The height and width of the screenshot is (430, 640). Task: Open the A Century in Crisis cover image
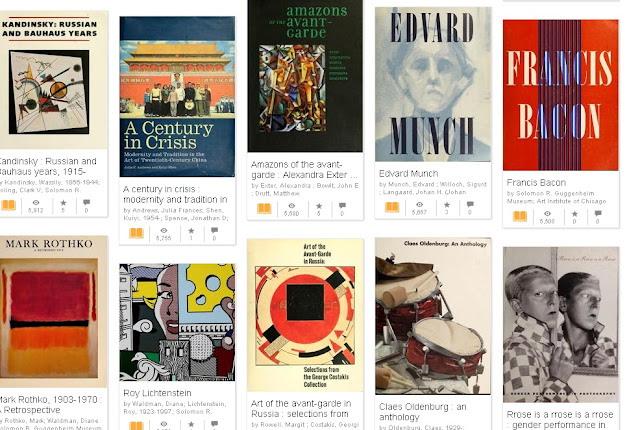(x=177, y=97)
